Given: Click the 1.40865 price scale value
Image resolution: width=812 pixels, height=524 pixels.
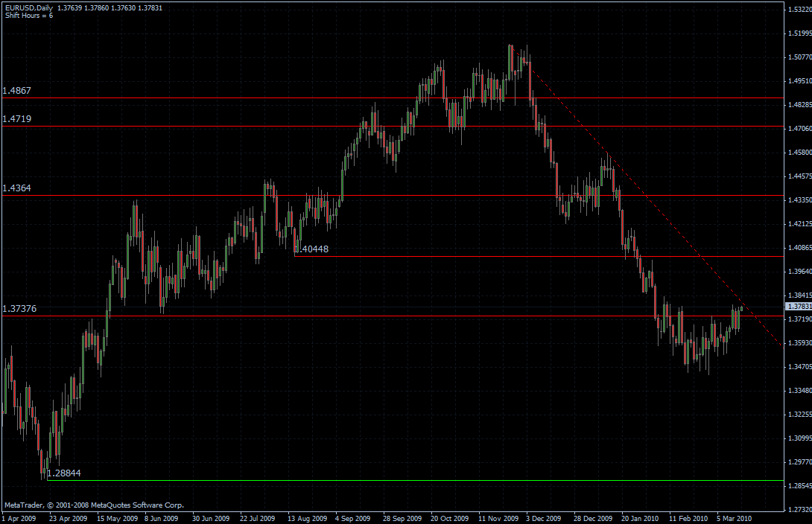Looking at the screenshot, I should click(800, 248).
